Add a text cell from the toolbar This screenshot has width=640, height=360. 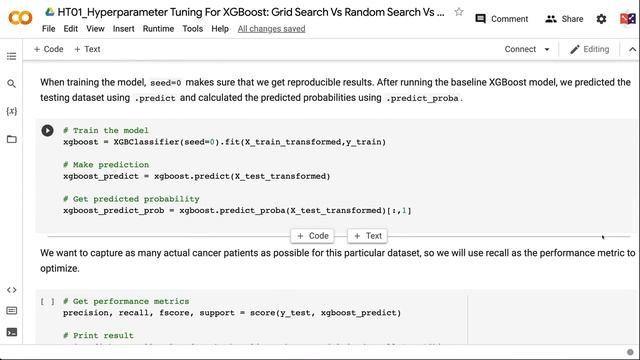click(87, 49)
